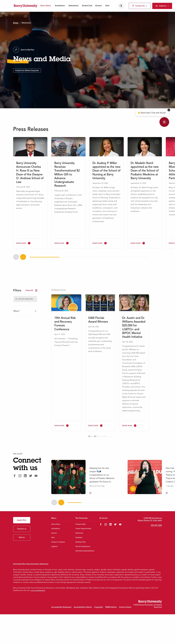175x644 pixels.
Task: Expand the When? filter dropdown
Action: [25, 311]
